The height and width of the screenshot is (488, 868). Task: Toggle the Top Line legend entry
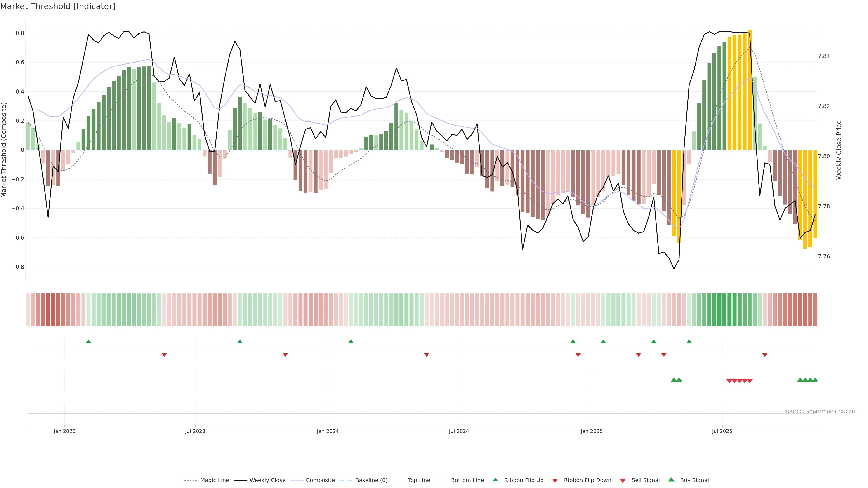click(419, 480)
